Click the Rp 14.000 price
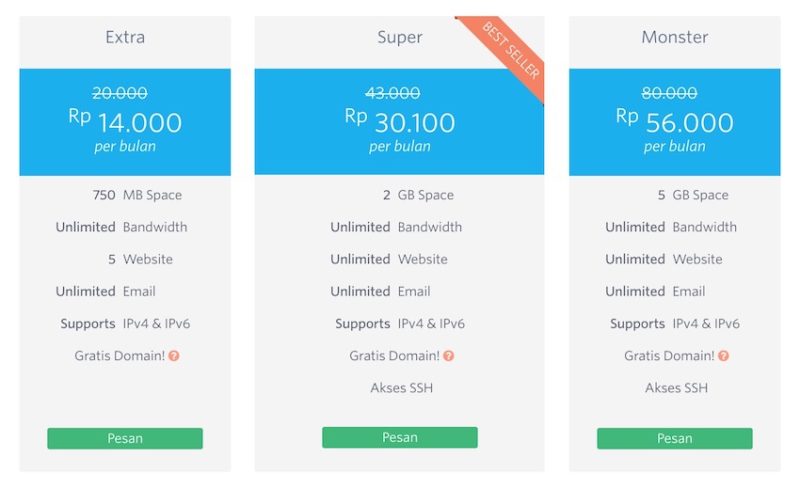Image resolution: width=800 pixels, height=489 pixels. point(125,122)
